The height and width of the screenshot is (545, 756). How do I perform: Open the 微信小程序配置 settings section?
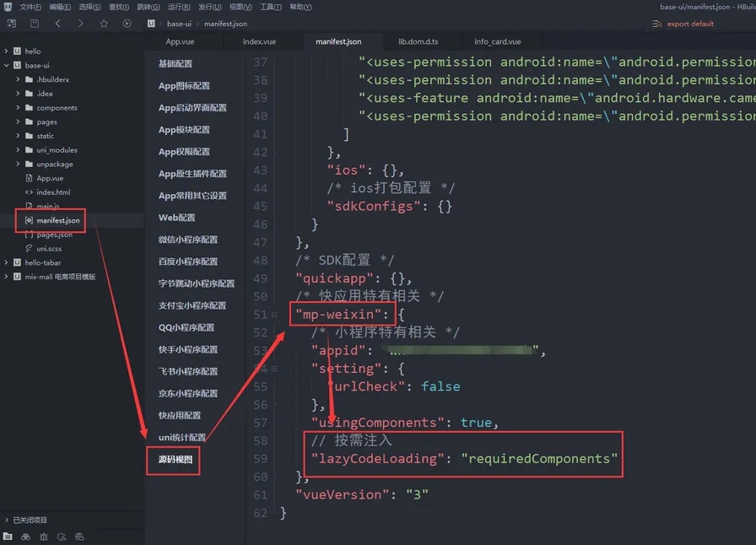pos(187,240)
